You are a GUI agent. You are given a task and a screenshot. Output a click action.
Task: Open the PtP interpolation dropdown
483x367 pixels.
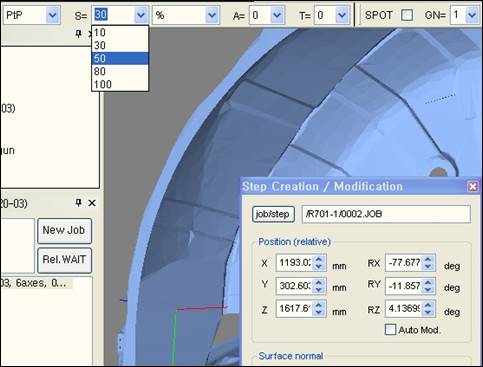tap(52, 15)
